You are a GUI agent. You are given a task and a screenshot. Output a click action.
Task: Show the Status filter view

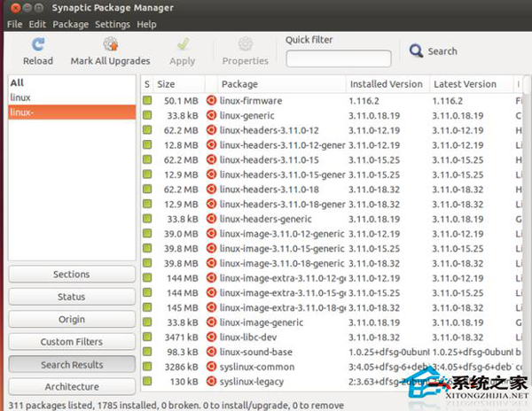pyautogui.click(x=72, y=297)
